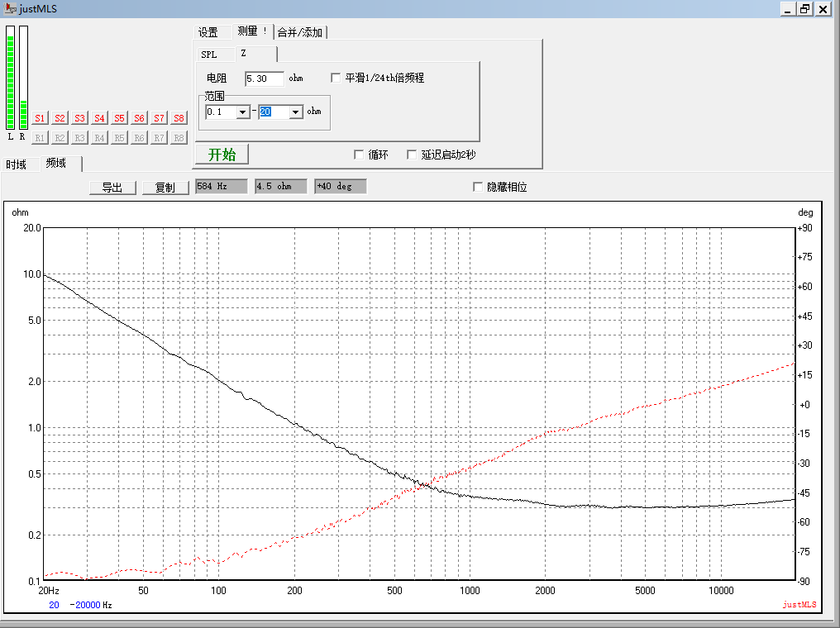Click the R7 recall slot button

tap(159, 138)
